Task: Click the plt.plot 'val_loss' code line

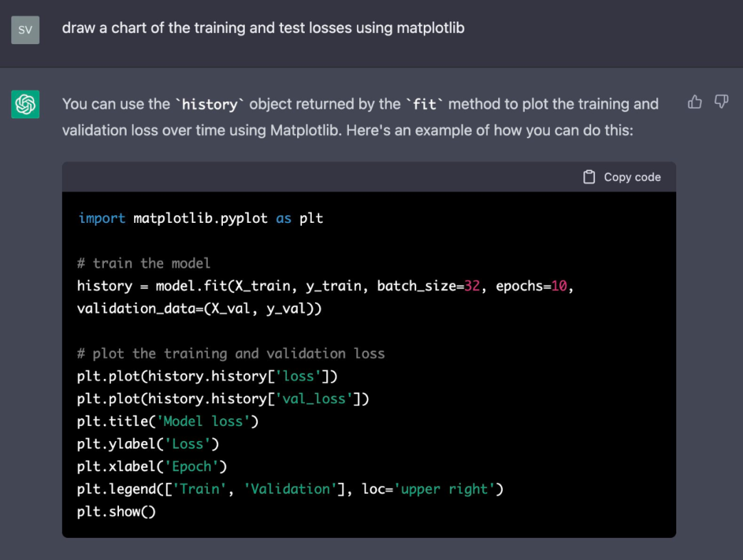Action: pos(223,398)
